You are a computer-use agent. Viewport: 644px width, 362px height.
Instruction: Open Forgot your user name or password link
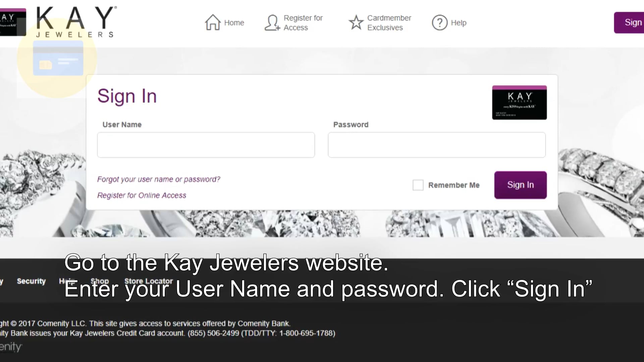(x=159, y=179)
